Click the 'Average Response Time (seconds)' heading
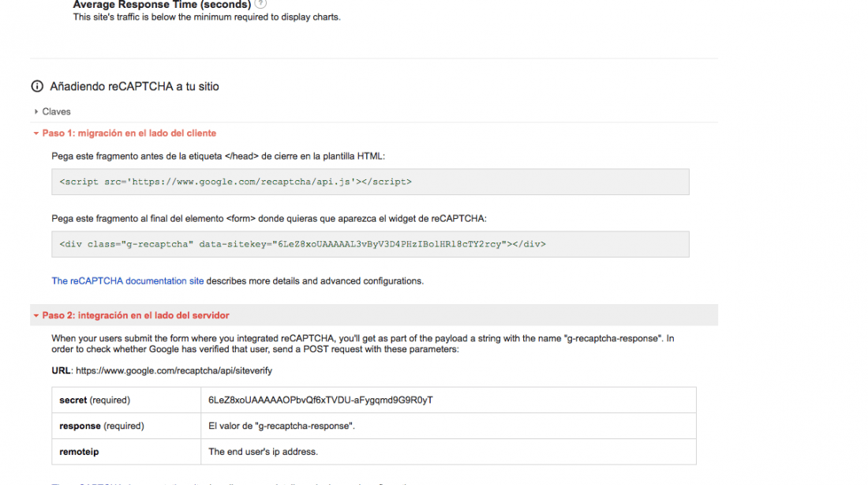 [x=163, y=5]
